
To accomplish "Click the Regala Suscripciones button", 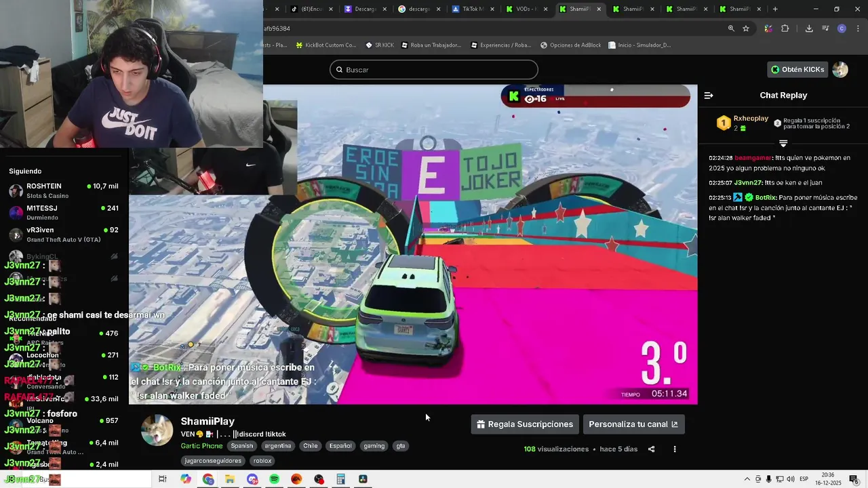I will pyautogui.click(x=525, y=424).
